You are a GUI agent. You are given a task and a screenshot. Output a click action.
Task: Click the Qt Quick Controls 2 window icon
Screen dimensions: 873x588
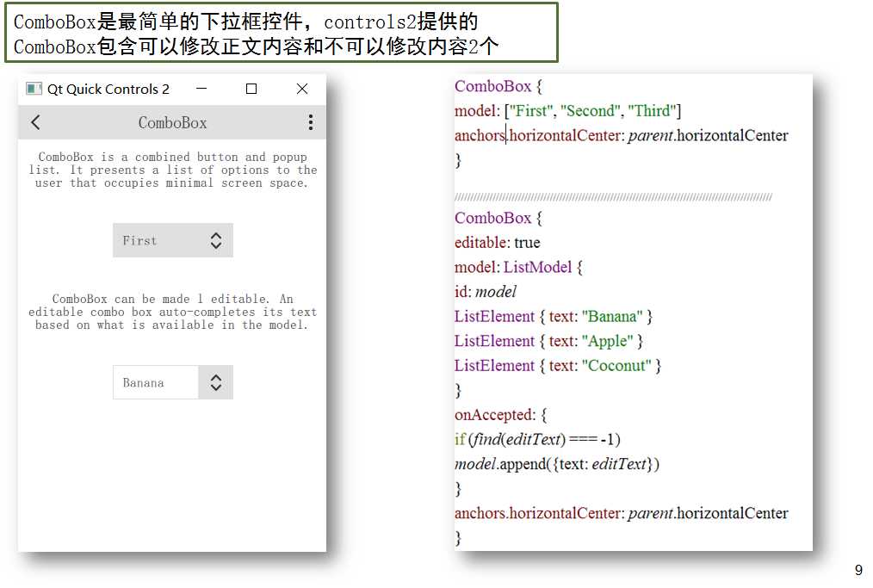(34, 89)
